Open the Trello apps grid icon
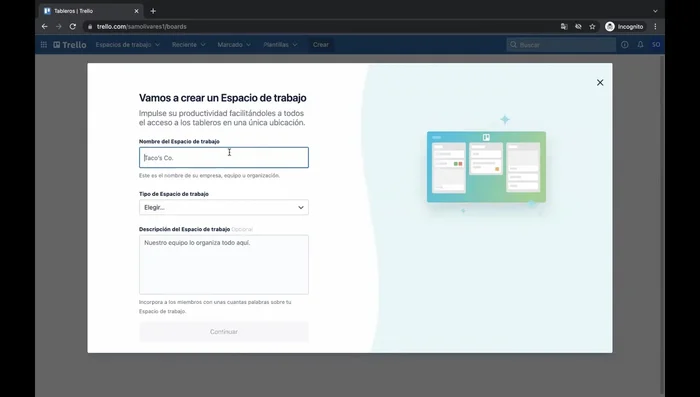This screenshot has width=700, height=397. tap(44, 45)
